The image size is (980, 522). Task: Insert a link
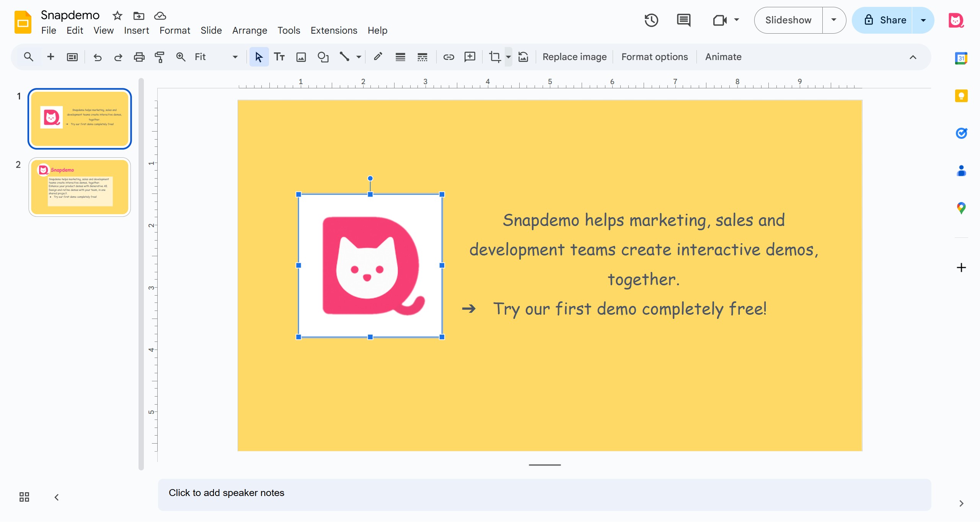[448, 57]
